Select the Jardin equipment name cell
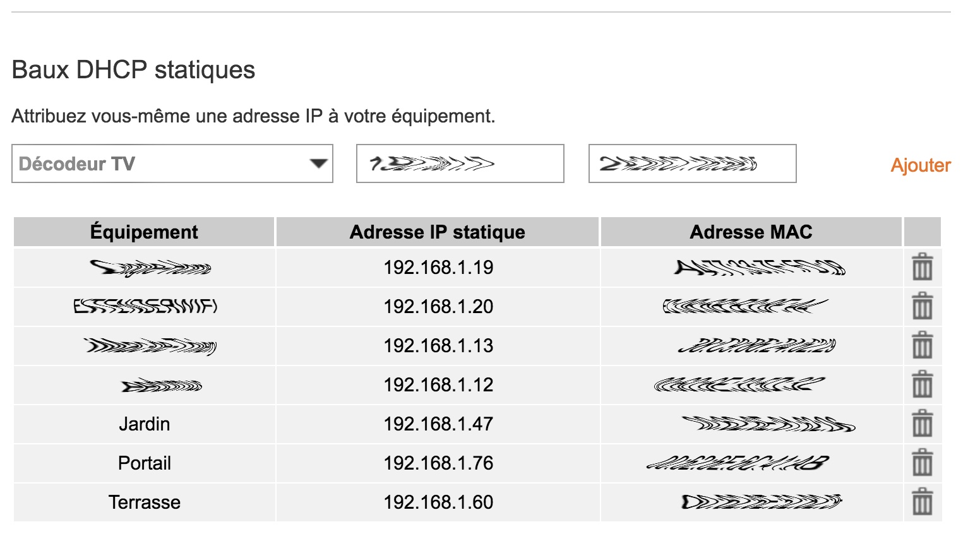 click(145, 424)
